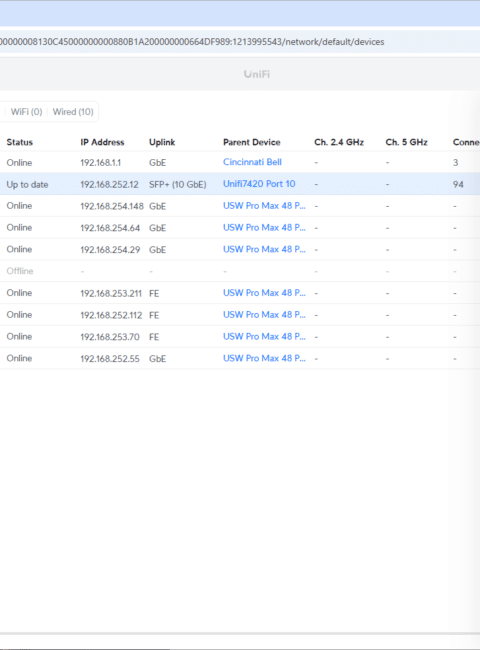This screenshot has width=480, height=650.
Task: Open USW Pro Max link in 192.168.254.64 row
Action: click(264, 228)
